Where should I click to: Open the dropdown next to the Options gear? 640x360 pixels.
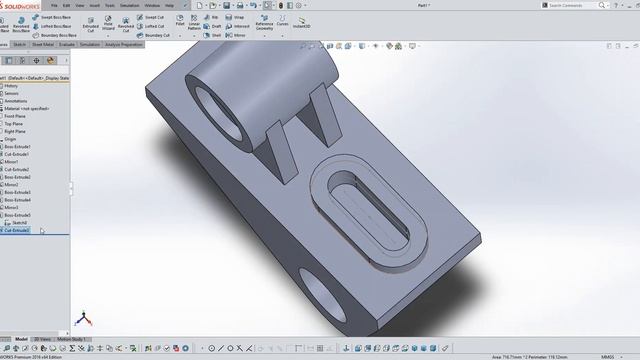click(x=305, y=5)
